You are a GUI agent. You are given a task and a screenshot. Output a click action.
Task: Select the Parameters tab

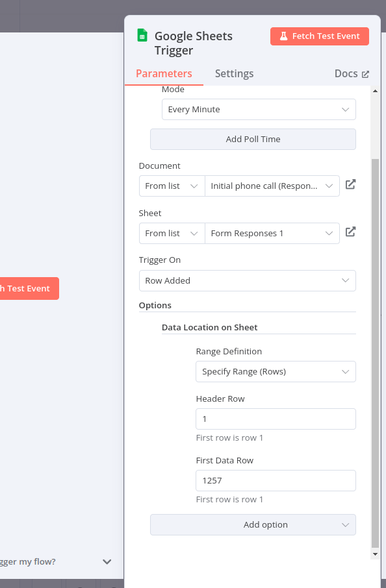point(164,73)
